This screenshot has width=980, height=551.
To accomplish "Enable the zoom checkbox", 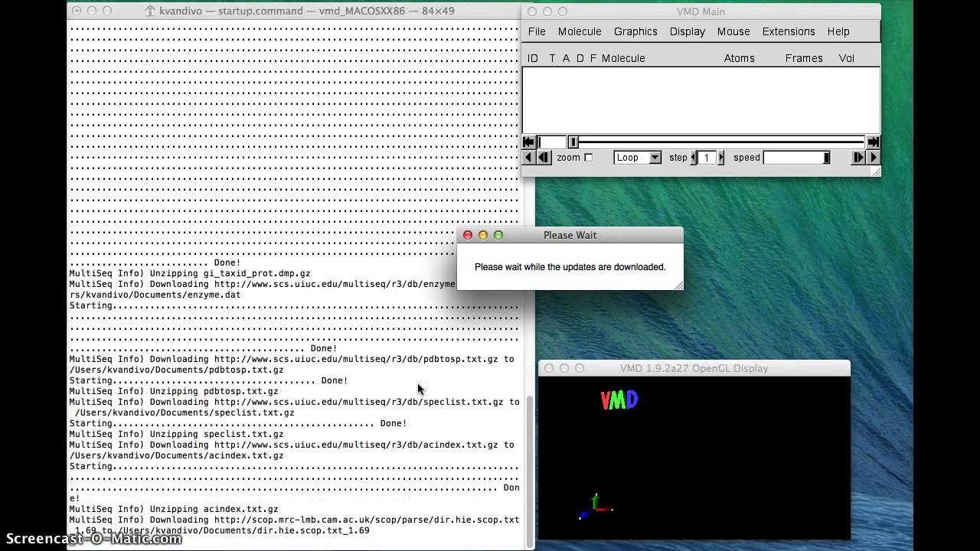I will [589, 158].
